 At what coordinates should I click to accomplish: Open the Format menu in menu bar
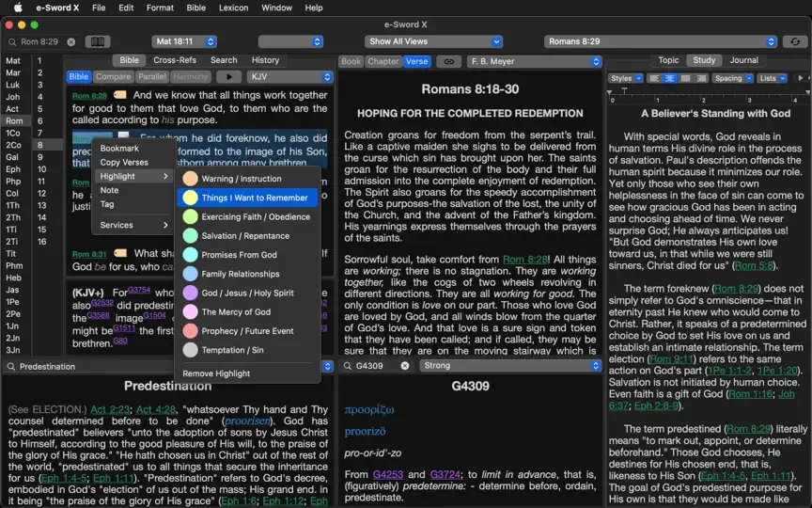click(x=160, y=8)
